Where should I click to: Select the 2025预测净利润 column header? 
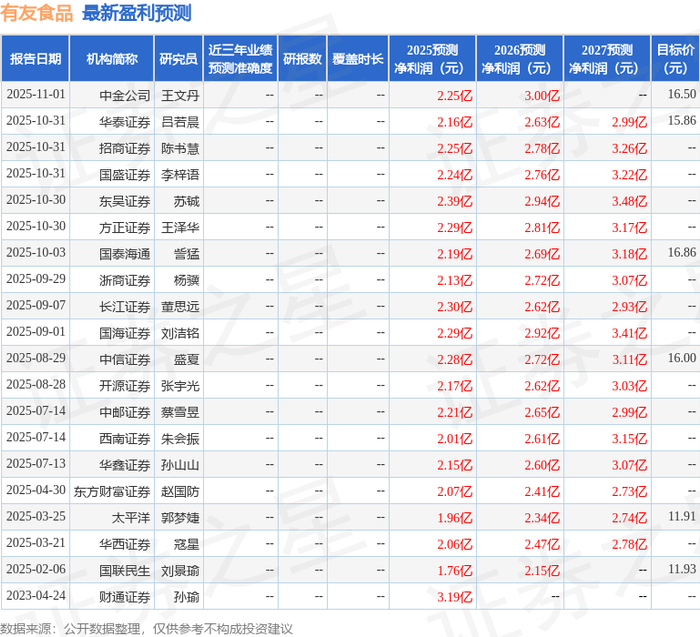(432, 58)
